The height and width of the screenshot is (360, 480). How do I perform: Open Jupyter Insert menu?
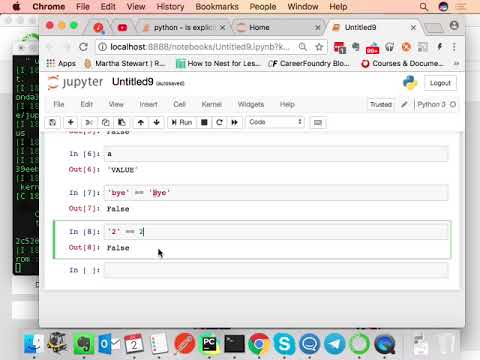[148, 104]
